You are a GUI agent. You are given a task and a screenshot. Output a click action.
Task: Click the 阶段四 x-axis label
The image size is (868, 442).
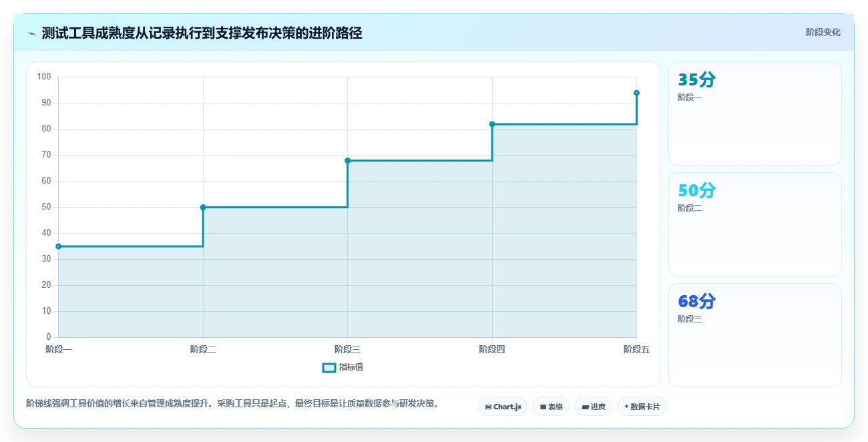coord(492,349)
